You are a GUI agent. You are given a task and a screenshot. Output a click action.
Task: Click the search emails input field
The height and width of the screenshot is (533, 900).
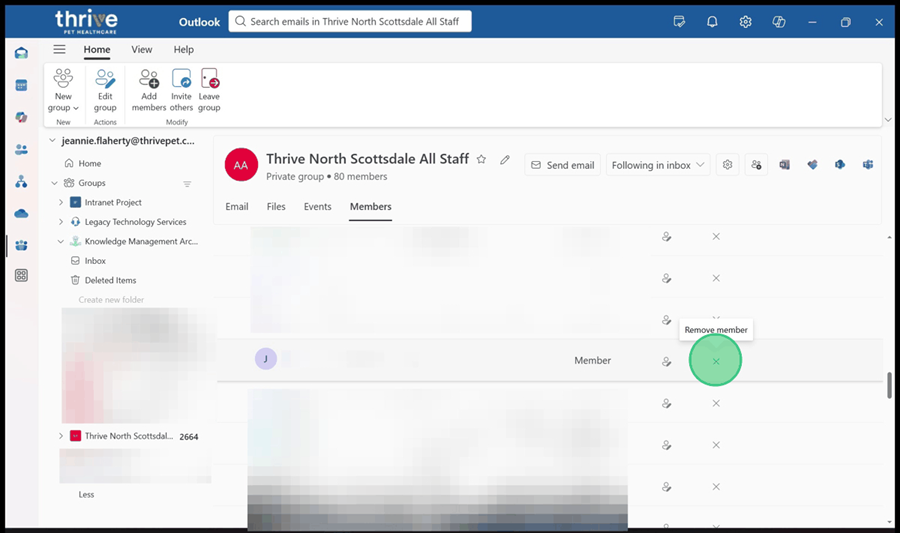click(350, 21)
